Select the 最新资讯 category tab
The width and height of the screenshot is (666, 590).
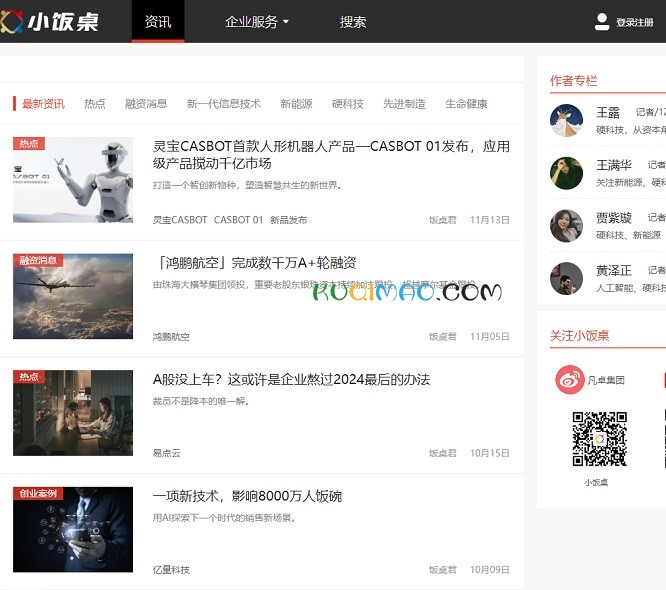click(x=43, y=104)
